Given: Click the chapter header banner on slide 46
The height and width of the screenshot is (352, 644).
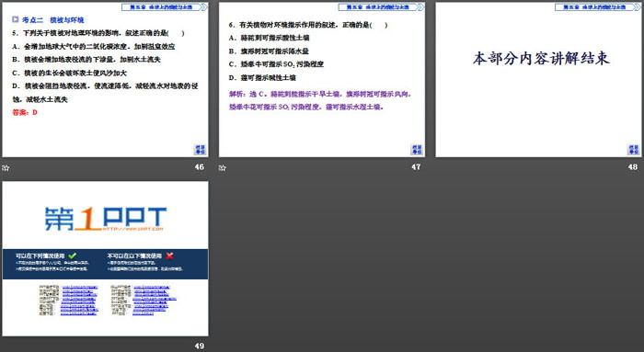Looking at the screenshot, I should pos(165,7).
